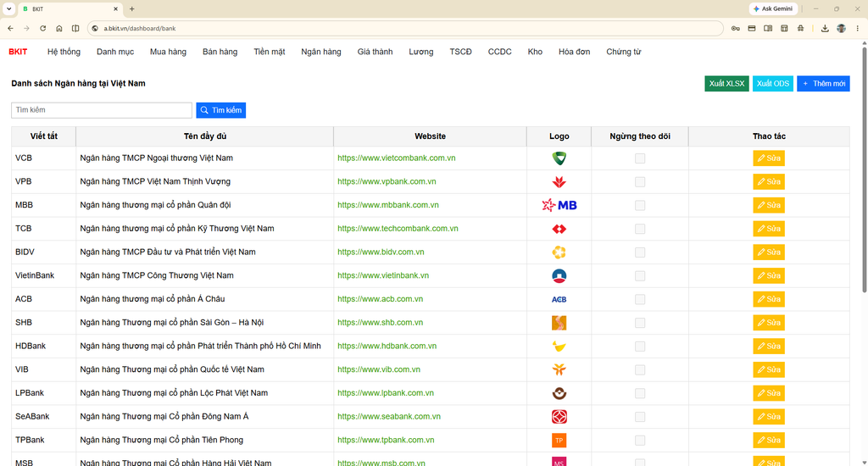Toggle Ngừng theo dõi for VPB
The height and width of the screenshot is (466, 868).
click(x=640, y=181)
